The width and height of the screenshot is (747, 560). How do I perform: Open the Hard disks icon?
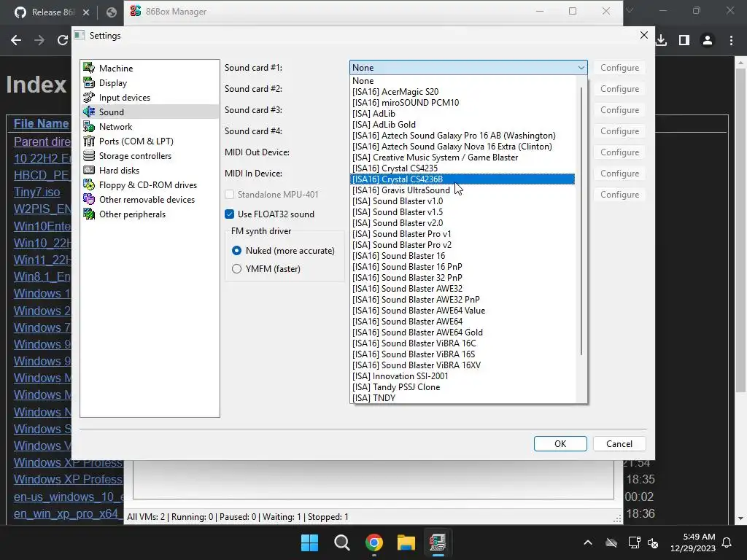[88, 170]
